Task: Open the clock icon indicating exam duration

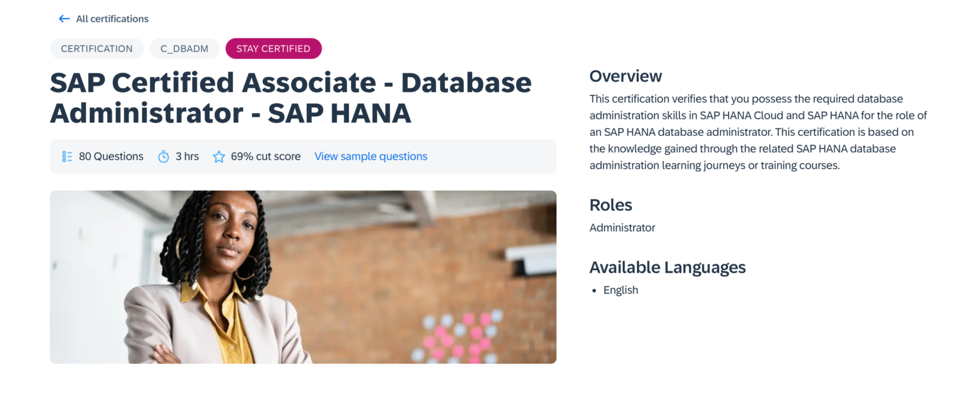Action: pos(163,156)
